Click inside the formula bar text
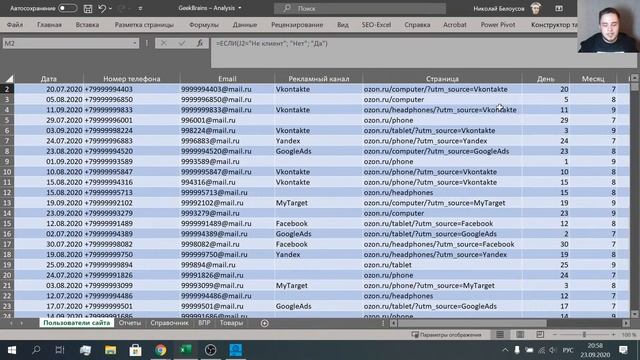640x360 pixels. pos(272,43)
